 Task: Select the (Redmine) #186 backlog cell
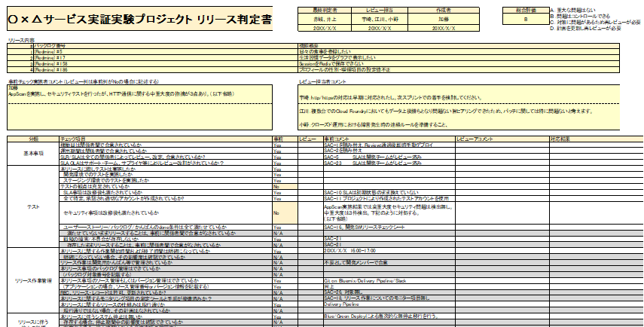click(x=166, y=70)
